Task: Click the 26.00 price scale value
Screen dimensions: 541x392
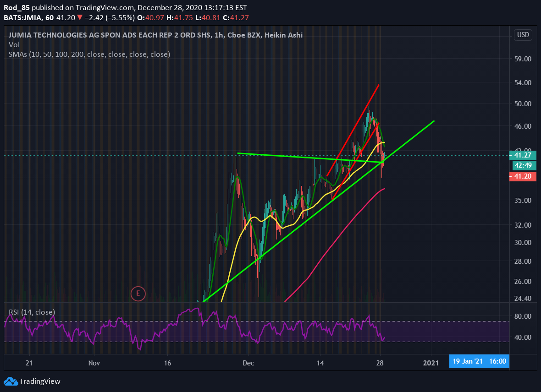Action: [523, 281]
